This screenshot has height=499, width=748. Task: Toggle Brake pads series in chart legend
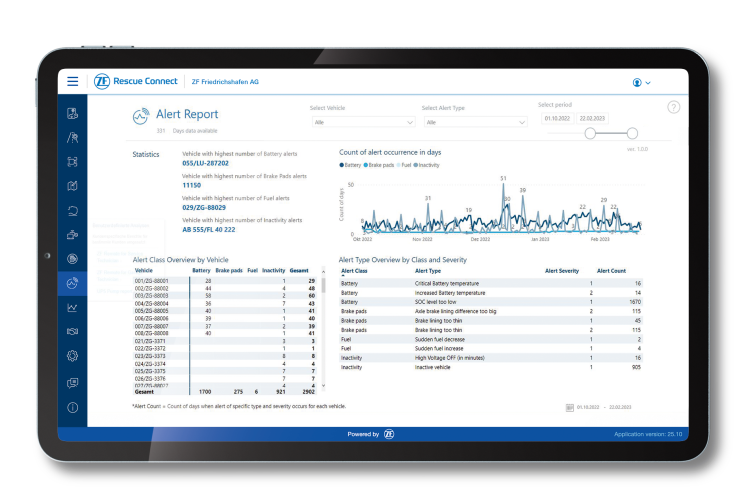pos(380,164)
